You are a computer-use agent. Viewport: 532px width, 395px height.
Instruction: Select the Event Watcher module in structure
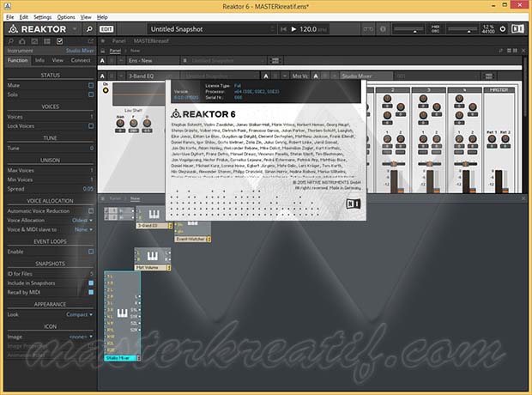point(192,232)
